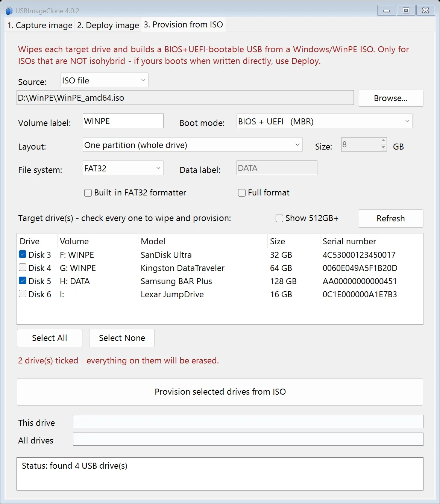Open the Source dropdown showing ISO file
The image size is (440, 504).
pos(105,80)
